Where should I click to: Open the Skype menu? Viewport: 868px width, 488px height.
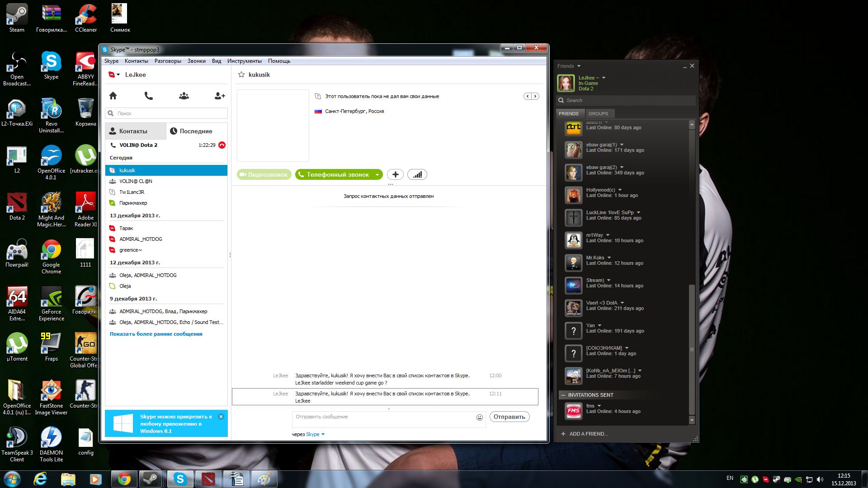111,61
